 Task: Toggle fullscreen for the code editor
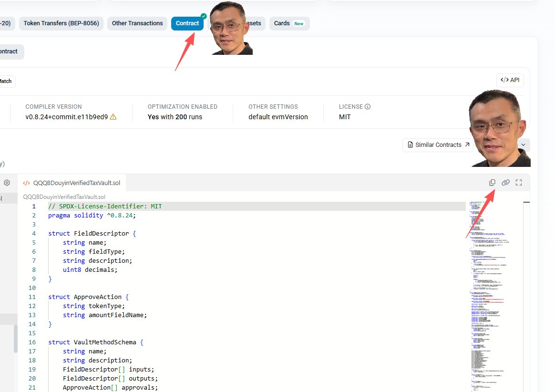[519, 183]
